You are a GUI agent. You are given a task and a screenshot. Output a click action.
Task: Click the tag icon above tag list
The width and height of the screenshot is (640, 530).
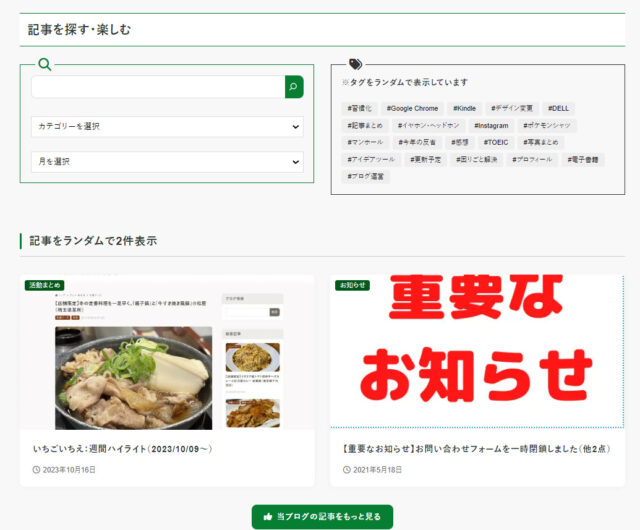click(x=355, y=65)
